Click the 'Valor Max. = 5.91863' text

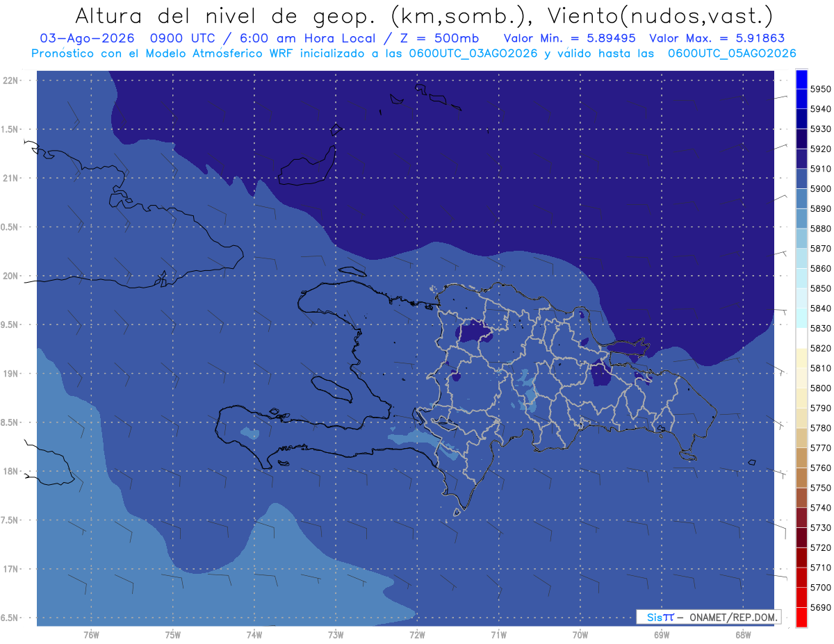click(717, 38)
